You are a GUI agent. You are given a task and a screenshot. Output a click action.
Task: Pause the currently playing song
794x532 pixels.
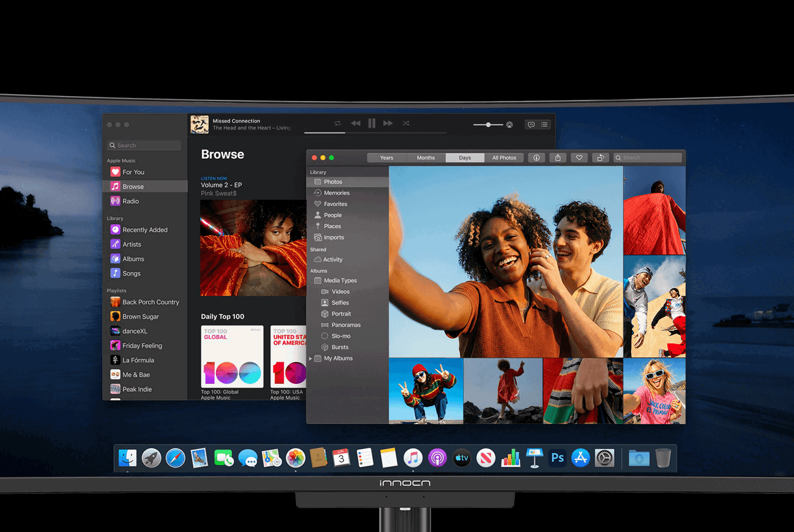point(372,123)
